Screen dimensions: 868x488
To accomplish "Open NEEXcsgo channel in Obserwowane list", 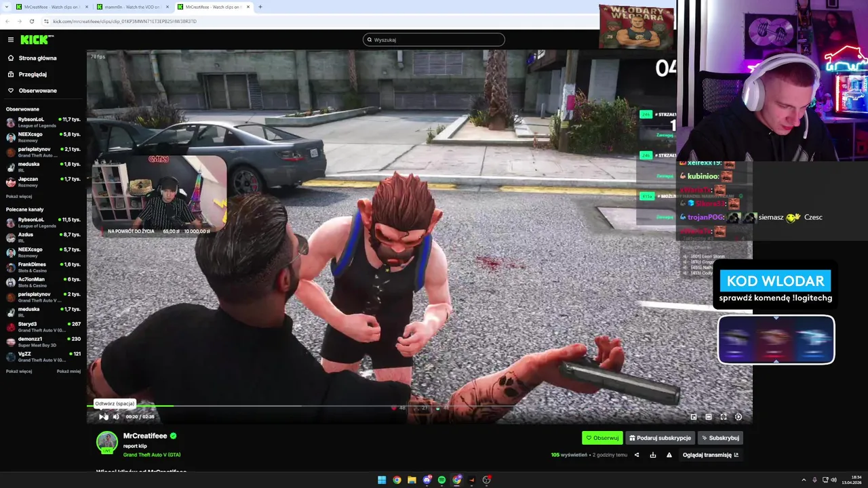I will [x=43, y=137].
